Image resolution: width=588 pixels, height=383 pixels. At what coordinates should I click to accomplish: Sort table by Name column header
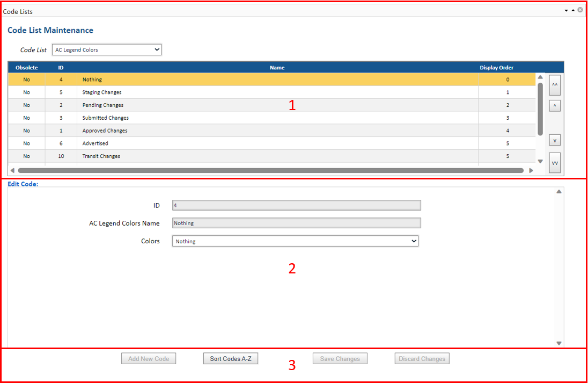point(277,68)
